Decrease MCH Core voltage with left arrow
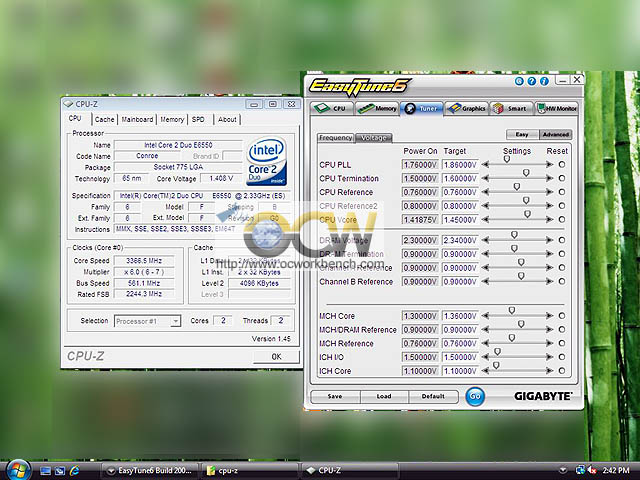The image size is (640, 480). click(x=485, y=316)
